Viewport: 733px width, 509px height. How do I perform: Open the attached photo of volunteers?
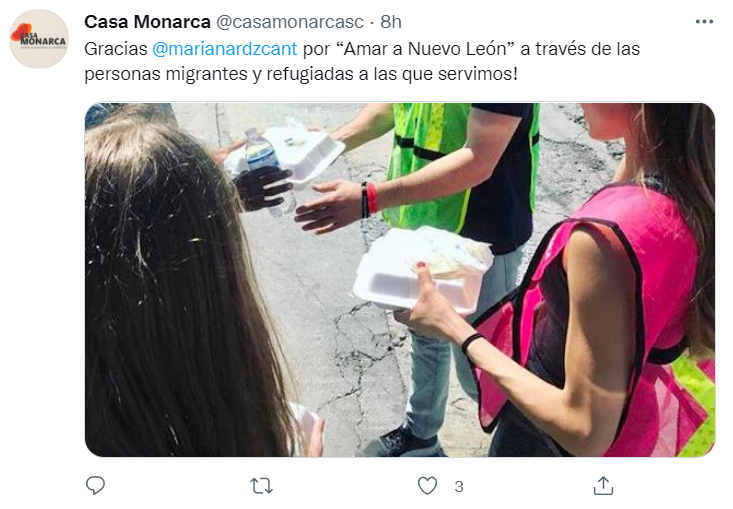tap(400, 280)
